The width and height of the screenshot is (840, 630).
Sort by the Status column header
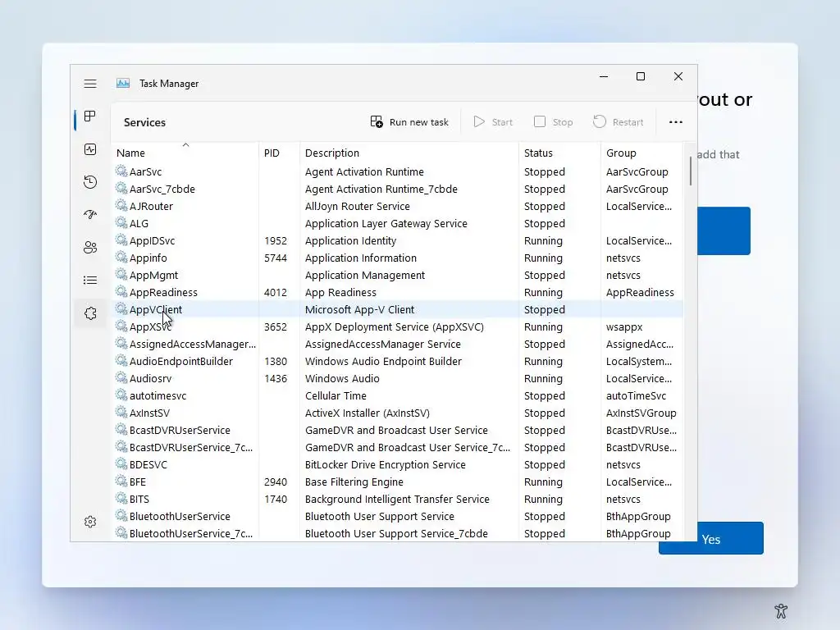(x=559, y=153)
